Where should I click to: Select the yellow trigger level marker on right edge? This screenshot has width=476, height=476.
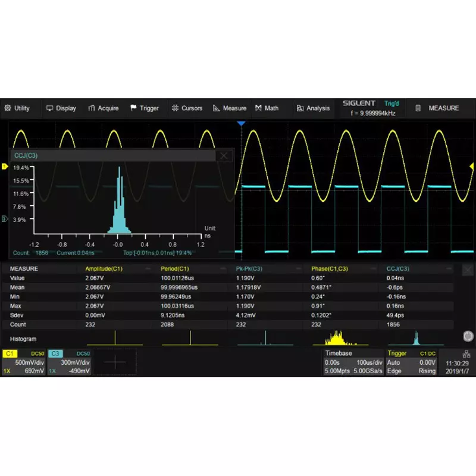click(472, 166)
